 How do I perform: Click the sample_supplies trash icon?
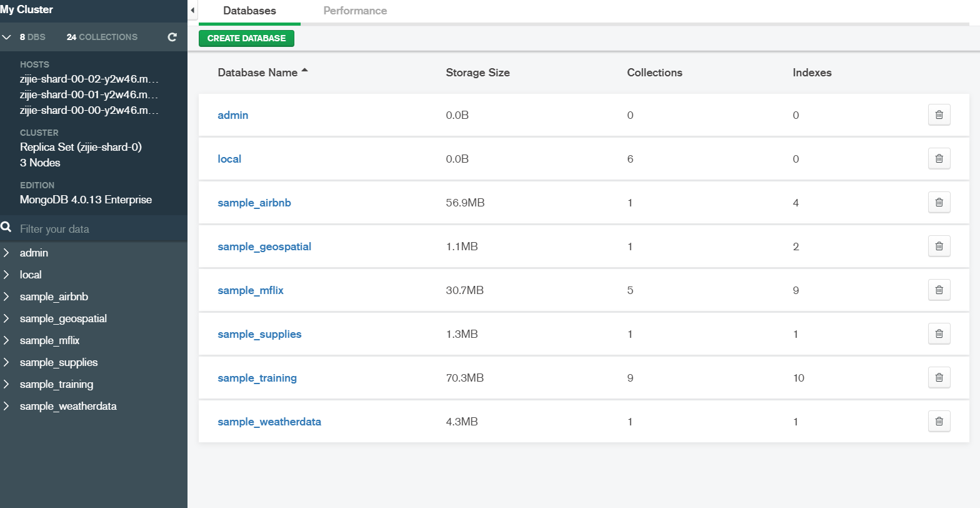pyautogui.click(x=939, y=334)
